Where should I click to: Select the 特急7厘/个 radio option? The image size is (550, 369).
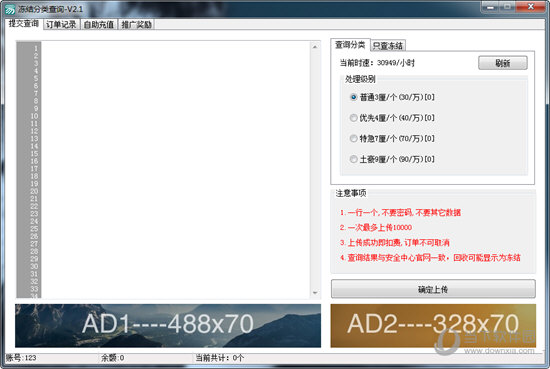[x=393, y=139]
